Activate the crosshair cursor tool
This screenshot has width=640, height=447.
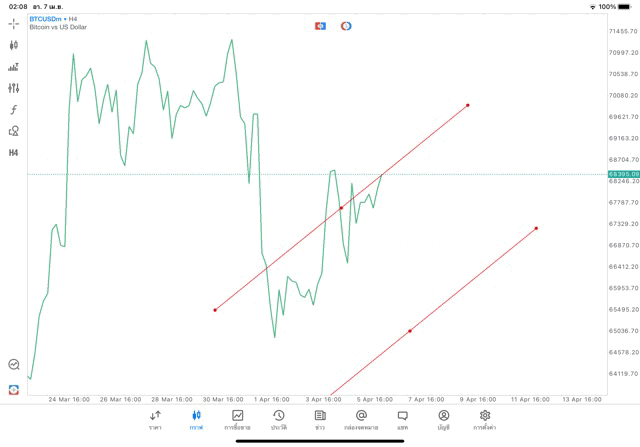click(x=14, y=23)
